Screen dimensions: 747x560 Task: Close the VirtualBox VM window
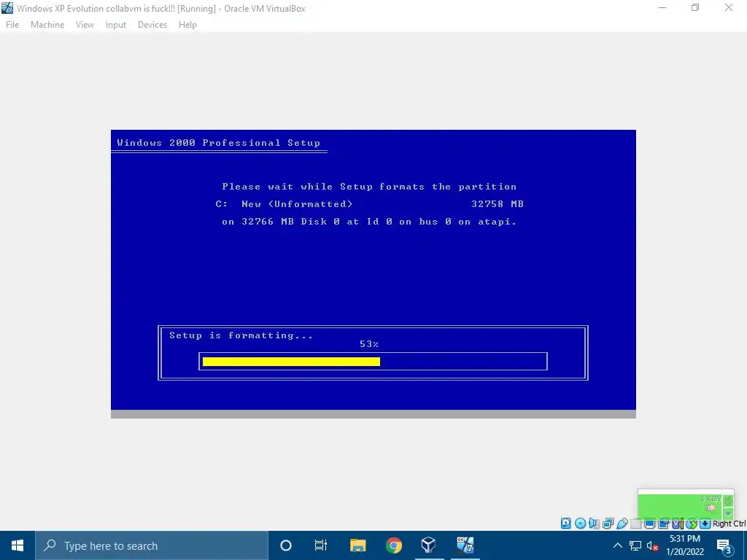coord(729,8)
